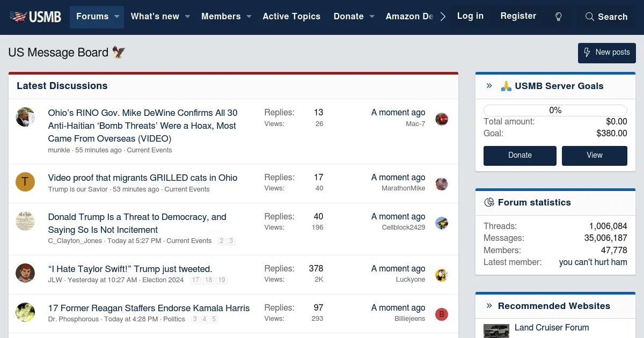Open Mac-7's small avatar icon
The image size is (644, 338).
click(441, 119)
